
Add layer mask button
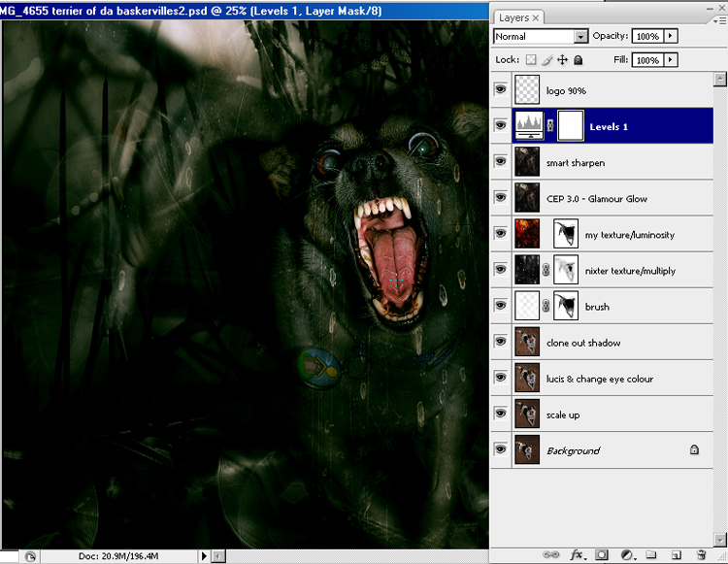(x=602, y=554)
